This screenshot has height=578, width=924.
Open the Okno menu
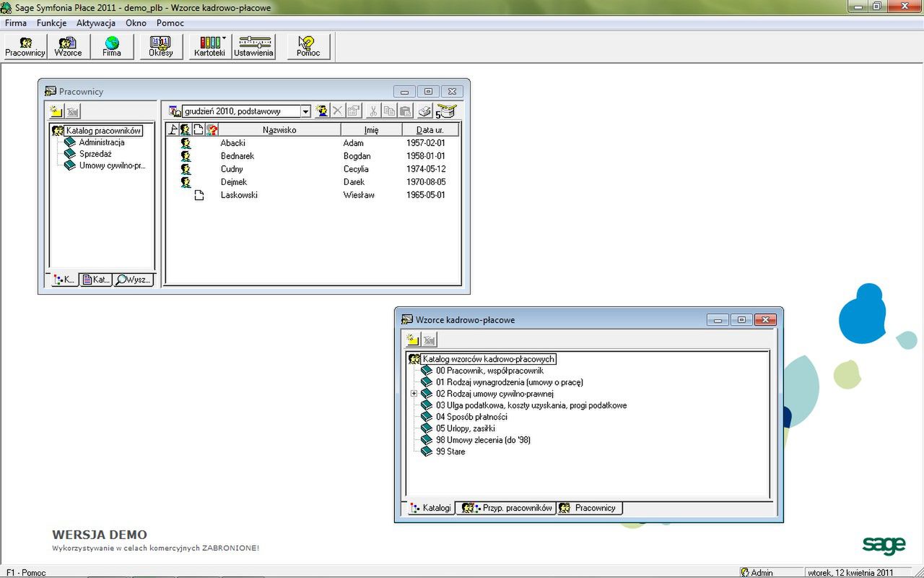136,23
